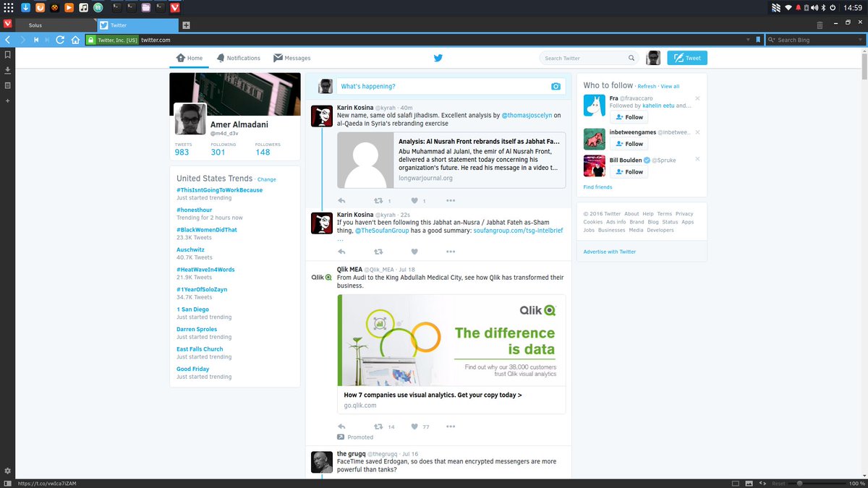Retweet the Qlik MEA promoted tweet
This screenshot has height=488, width=868.
(378, 427)
